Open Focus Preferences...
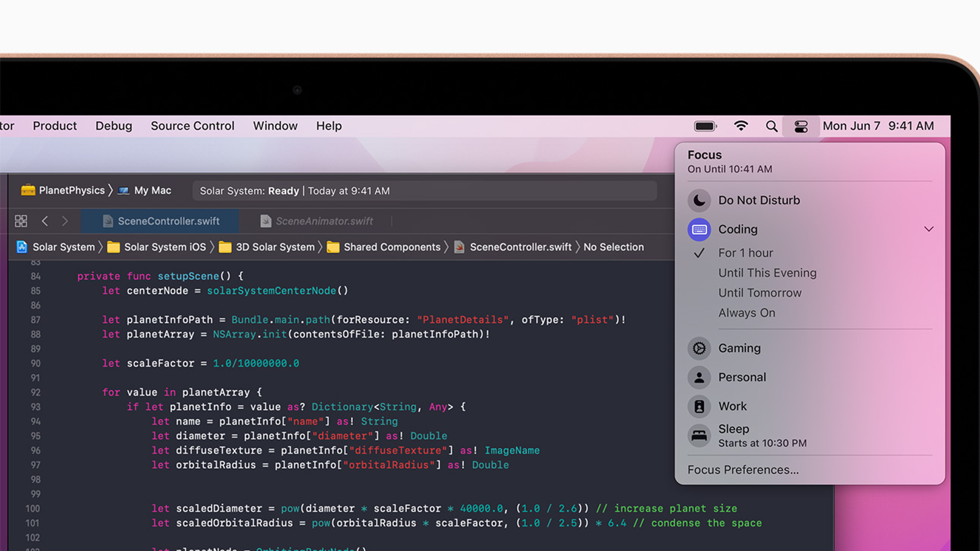 pyautogui.click(x=743, y=470)
